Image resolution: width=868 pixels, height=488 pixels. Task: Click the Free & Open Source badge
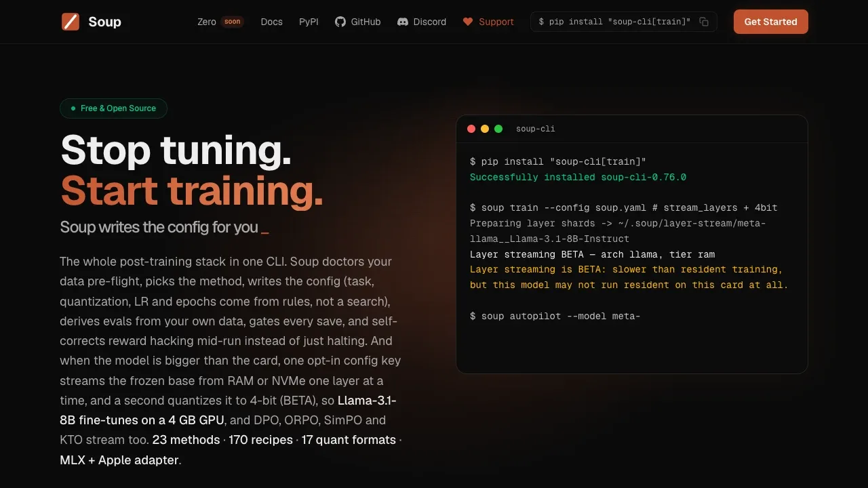[x=113, y=108]
